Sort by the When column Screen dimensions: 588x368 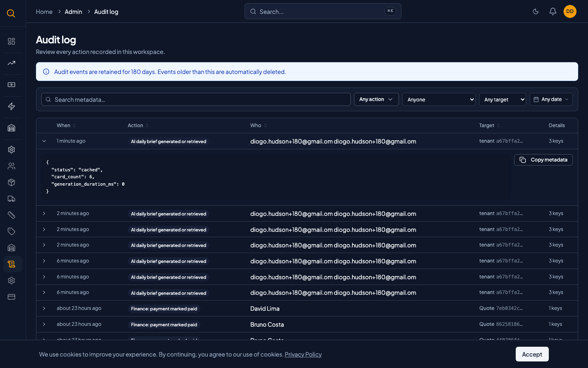[x=66, y=126]
